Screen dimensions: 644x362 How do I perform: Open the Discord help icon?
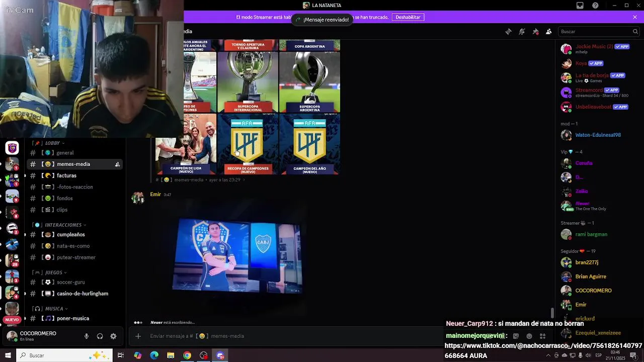(596, 6)
